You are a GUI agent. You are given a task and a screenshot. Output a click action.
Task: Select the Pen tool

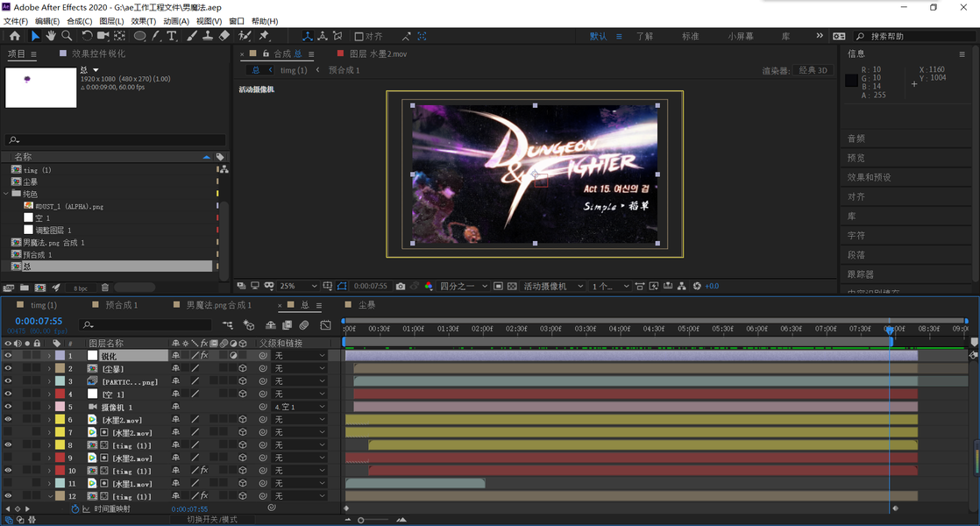(x=156, y=36)
